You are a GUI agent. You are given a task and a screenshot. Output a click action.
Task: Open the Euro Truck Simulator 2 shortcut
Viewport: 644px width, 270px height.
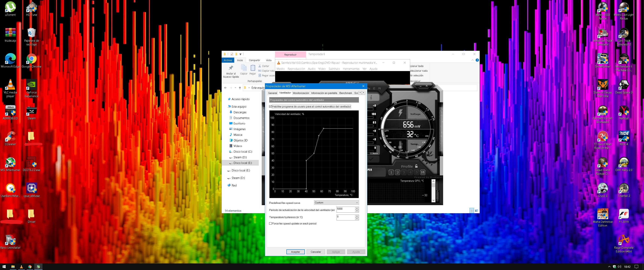tap(624, 37)
